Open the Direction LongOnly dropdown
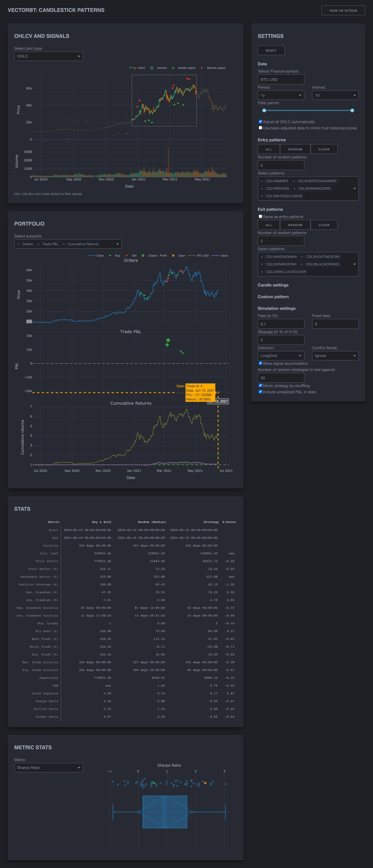Viewport: 373px width, 868px height. pos(281,356)
